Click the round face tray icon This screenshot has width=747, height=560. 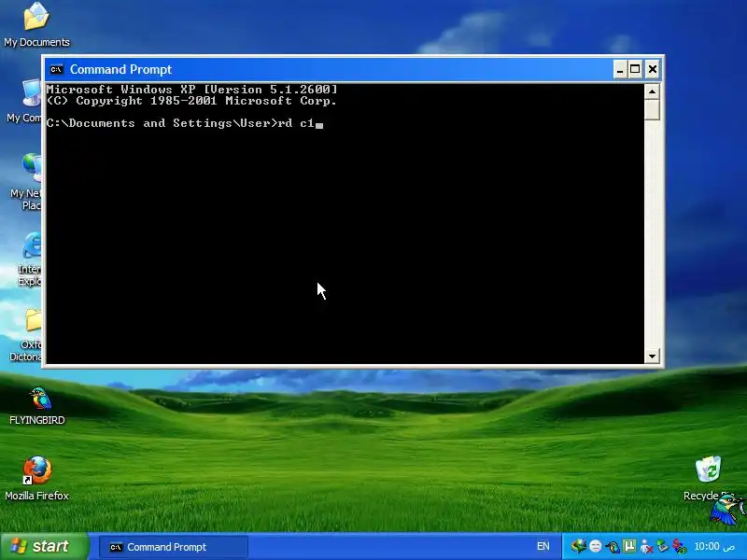click(x=596, y=546)
